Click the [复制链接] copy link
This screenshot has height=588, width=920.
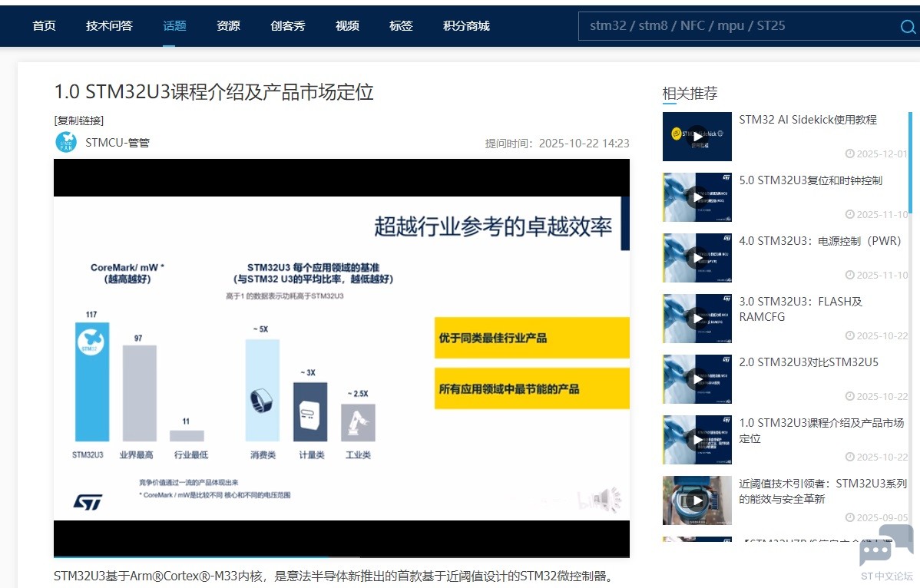point(78,121)
